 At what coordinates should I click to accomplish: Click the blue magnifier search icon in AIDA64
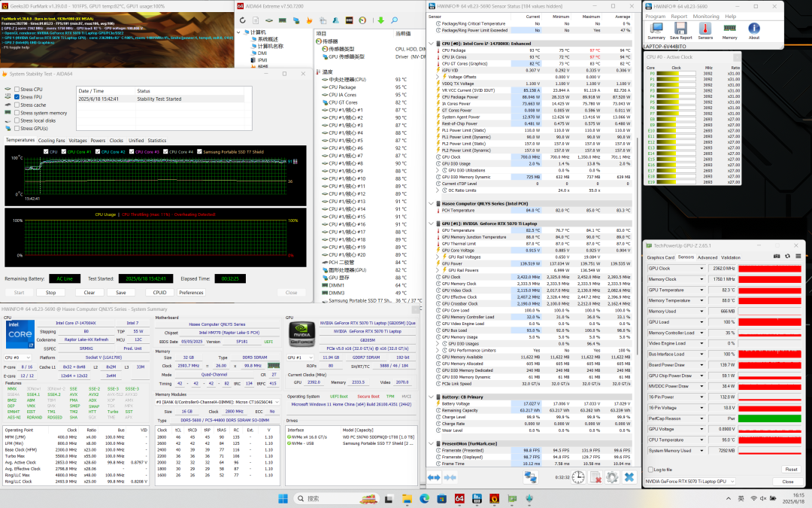click(x=394, y=20)
